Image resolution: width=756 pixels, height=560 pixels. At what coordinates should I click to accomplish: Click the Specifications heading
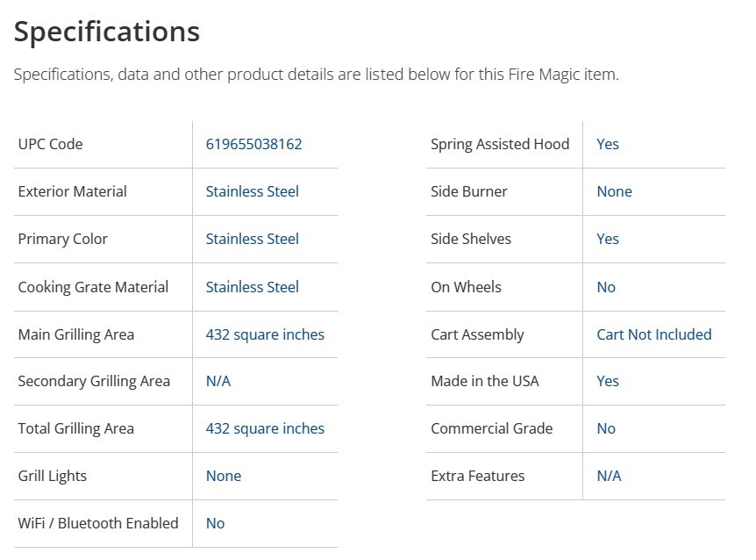point(107,32)
